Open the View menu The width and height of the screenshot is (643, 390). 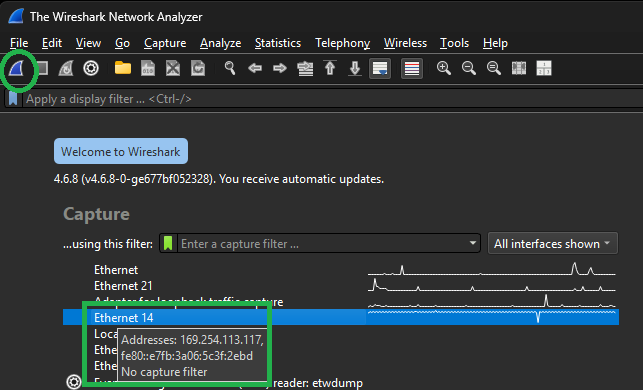click(x=88, y=43)
